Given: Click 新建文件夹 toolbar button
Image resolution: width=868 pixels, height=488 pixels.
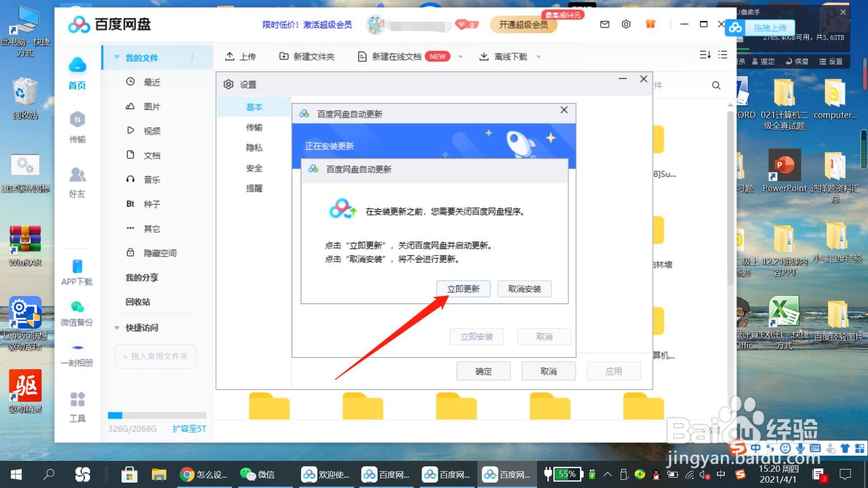Looking at the screenshot, I should coord(307,56).
